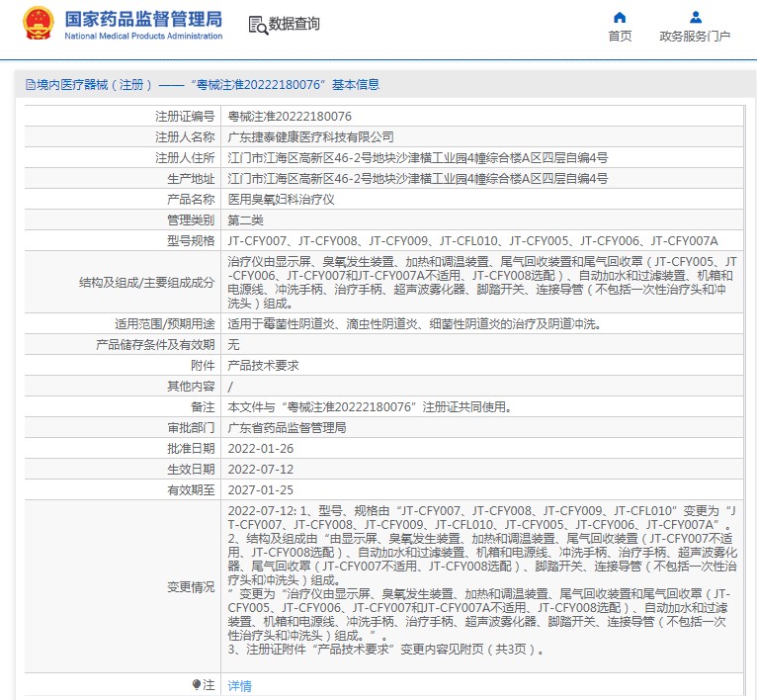Click the NMPA national emblem logo
Screen dimensions: 757x700
[x=38, y=24]
